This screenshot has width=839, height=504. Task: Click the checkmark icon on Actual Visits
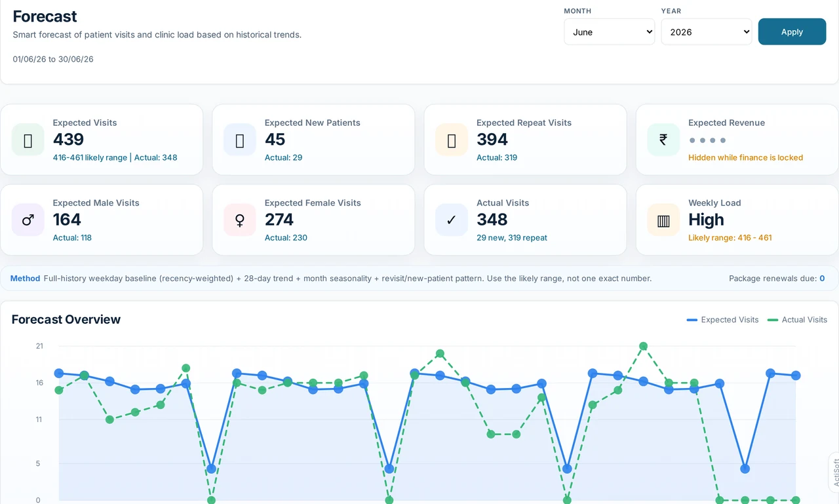(452, 220)
